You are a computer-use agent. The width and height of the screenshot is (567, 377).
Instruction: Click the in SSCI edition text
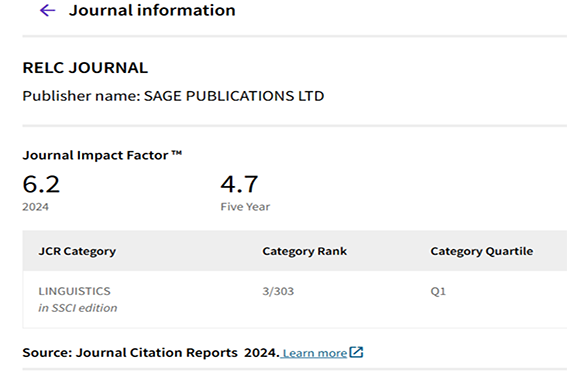coord(78,308)
